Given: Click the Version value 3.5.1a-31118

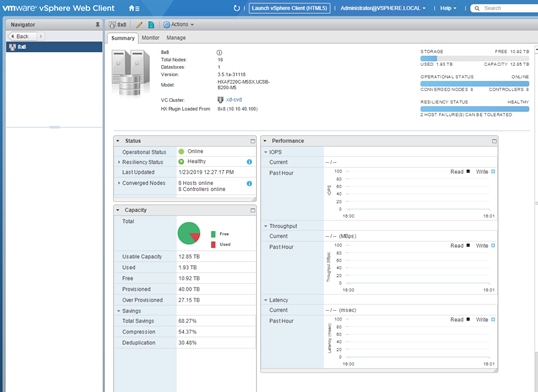Looking at the screenshot, I should (232, 74).
